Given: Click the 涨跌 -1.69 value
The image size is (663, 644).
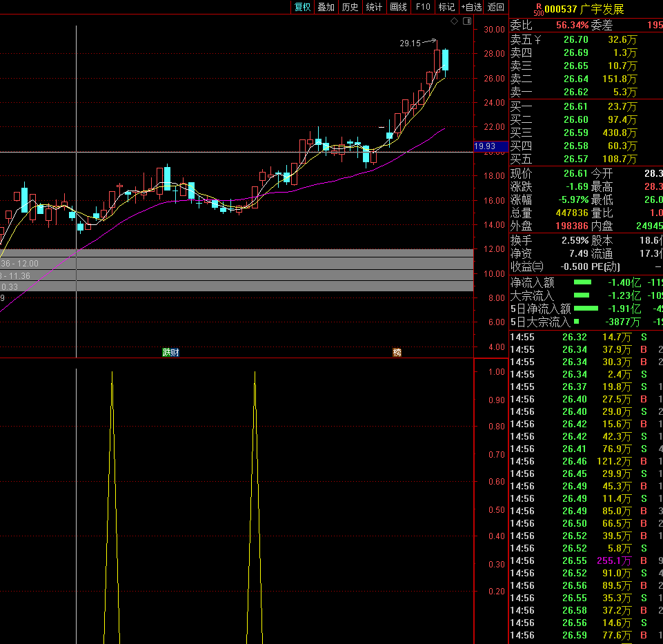Looking at the screenshot, I should tap(577, 186).
